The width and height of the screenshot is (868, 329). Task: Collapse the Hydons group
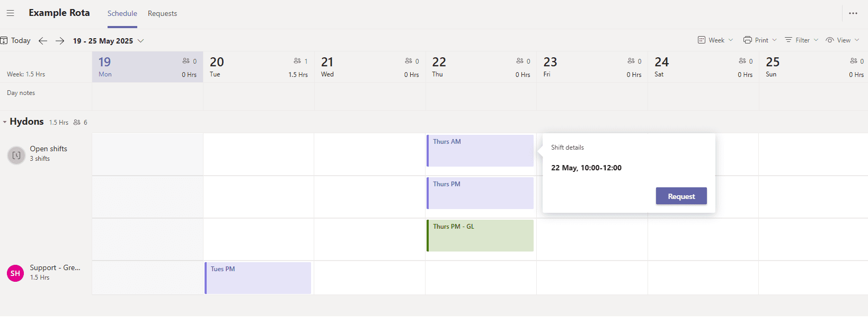click(x=5, y=122)
